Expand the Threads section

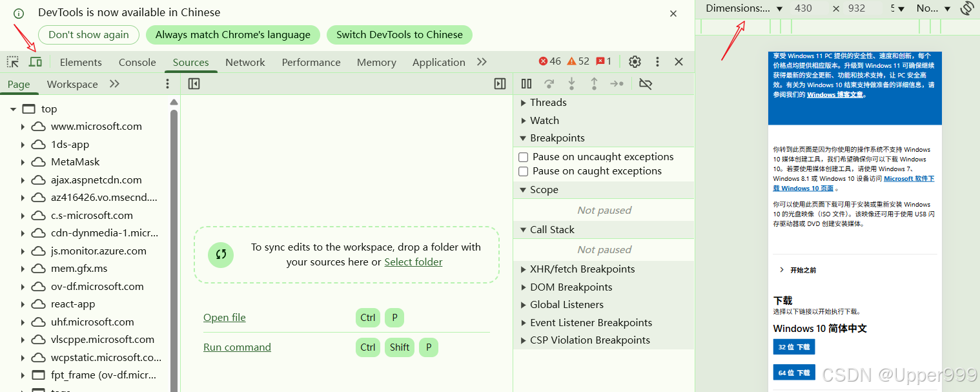tap(524, 103)
